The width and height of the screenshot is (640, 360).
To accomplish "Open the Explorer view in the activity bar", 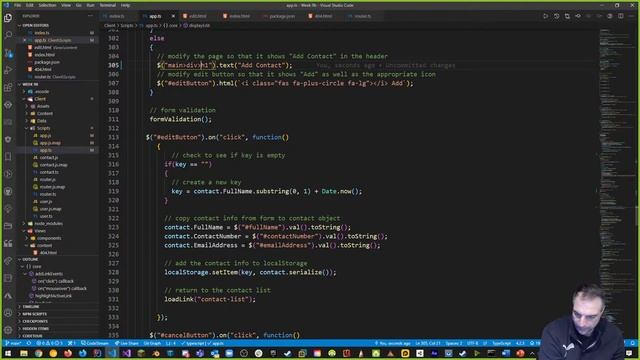I will point(8,18).
